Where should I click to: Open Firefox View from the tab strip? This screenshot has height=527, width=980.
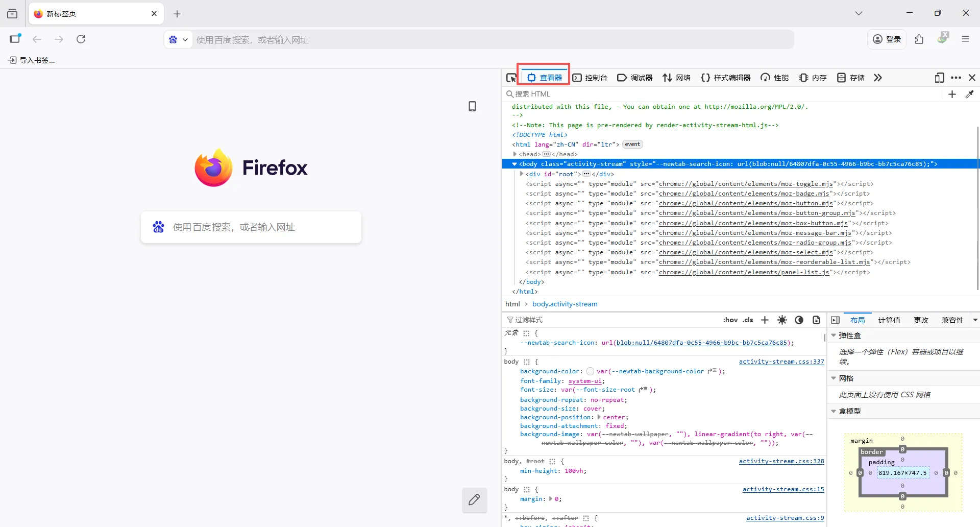[12, 14]
